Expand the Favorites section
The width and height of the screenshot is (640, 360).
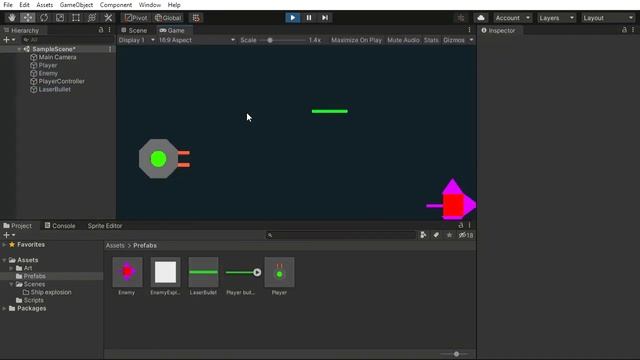(4, 244)
